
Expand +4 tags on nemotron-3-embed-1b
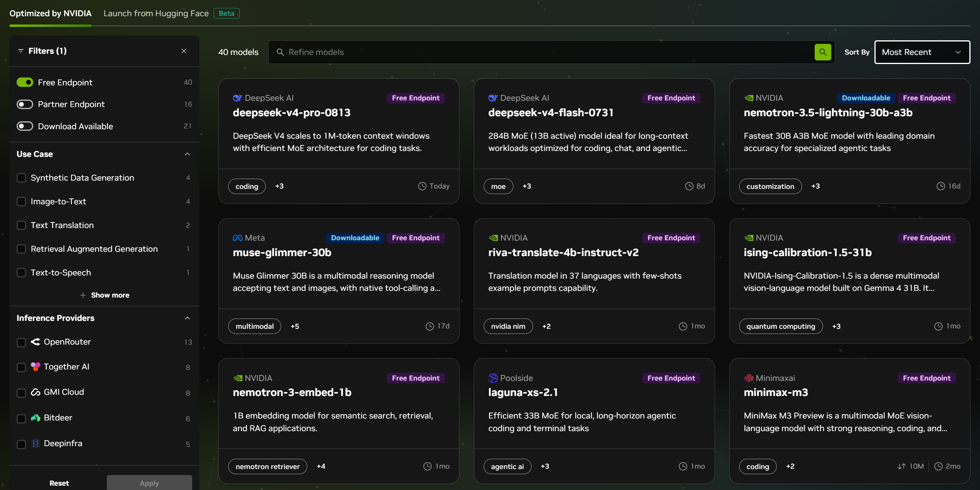pos(321,466)
